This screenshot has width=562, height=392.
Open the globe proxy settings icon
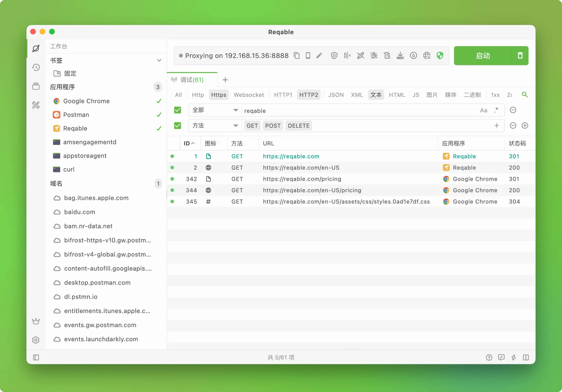(427, 56)
